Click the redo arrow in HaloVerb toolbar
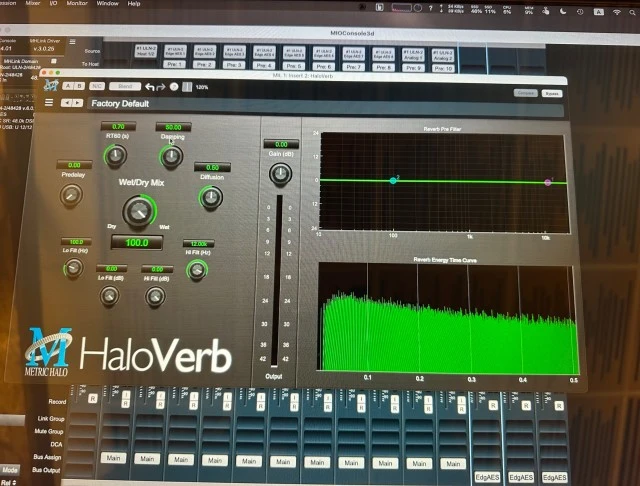 (x=161, y=87)
